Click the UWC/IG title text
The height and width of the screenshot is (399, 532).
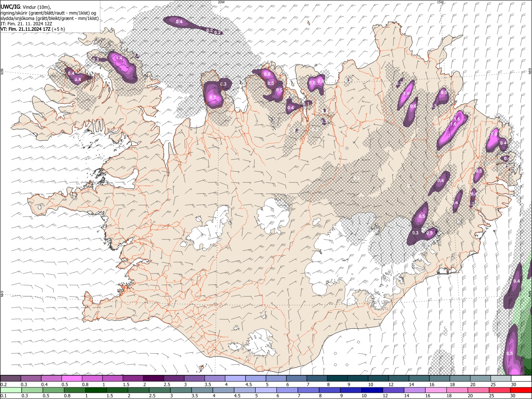click(x=10, y=7)
